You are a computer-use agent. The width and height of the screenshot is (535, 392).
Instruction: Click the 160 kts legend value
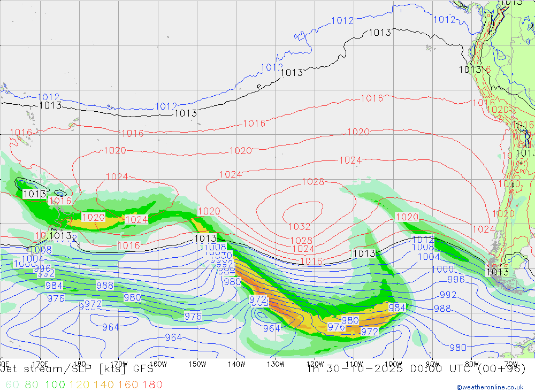point(128,385)
